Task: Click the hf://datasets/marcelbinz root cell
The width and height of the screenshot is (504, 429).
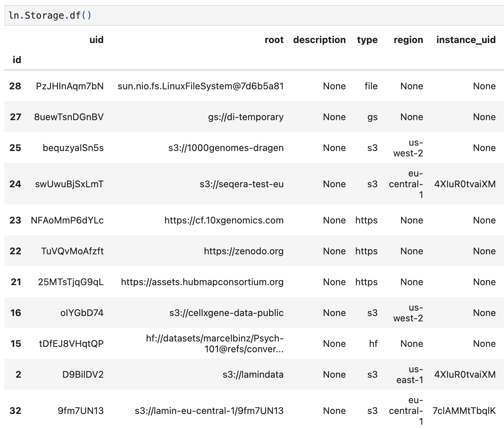Action: [x=215, y=344]
